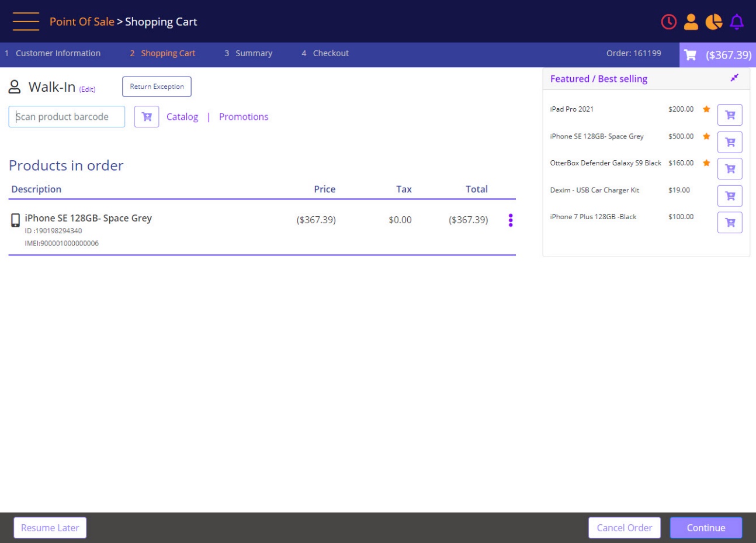Click the IMEI:900001000000006 text
The width and height of the screenshot is (756, 543).
(x=62, y=243)
